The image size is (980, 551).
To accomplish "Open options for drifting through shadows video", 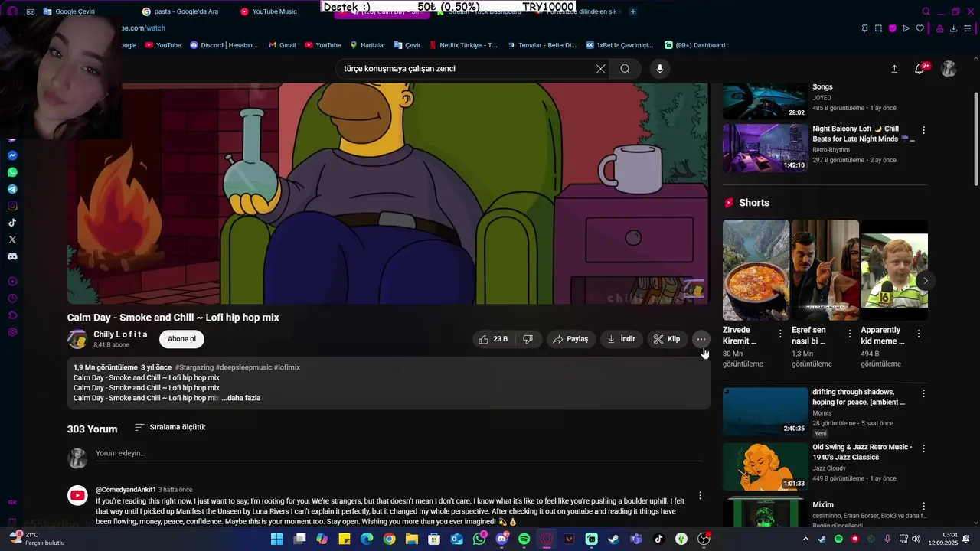I will (x=923, y=393).
